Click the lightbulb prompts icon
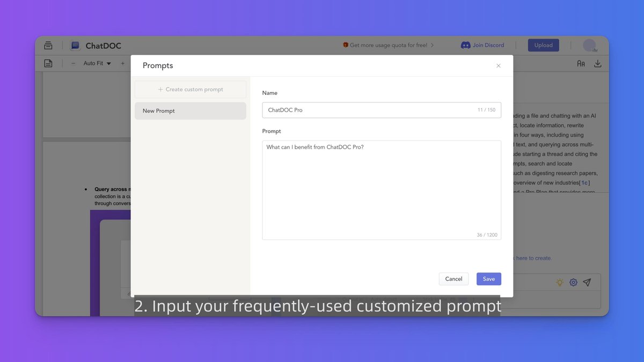Viewport: 644px width, 362px height. pyautogui.click(x=560, y=282)
